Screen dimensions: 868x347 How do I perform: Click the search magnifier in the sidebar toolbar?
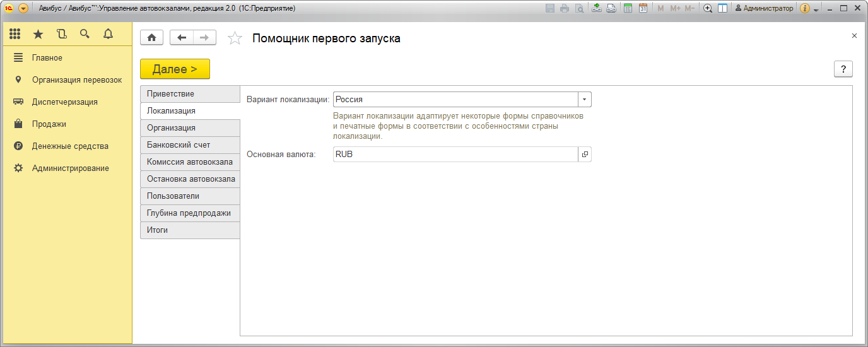tap(85, 34)
